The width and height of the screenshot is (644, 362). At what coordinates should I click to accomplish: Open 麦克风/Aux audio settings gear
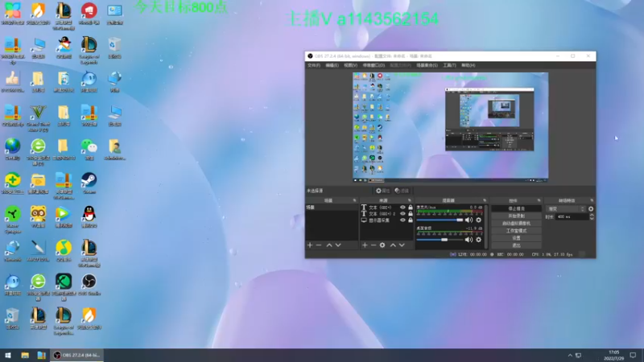tap(478, 220)
